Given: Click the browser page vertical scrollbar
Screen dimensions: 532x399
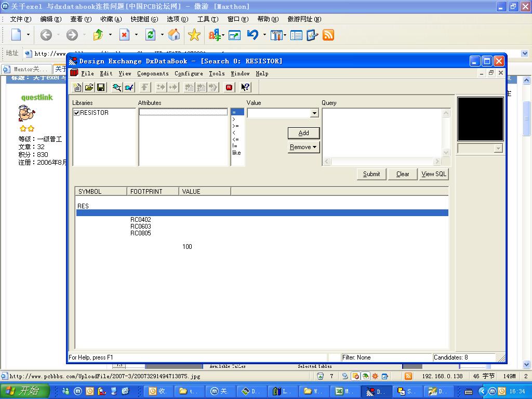Looking at the screenshot, I should pyautogui.click(x=526, y=222).
